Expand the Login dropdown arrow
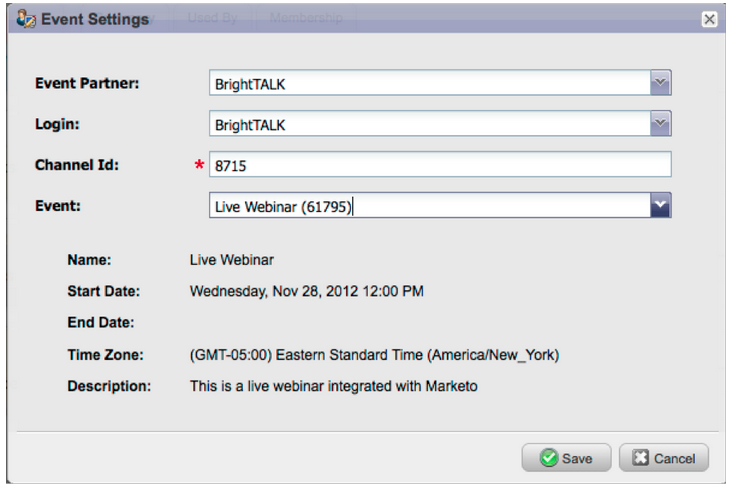730x489 pixels. 660,123
